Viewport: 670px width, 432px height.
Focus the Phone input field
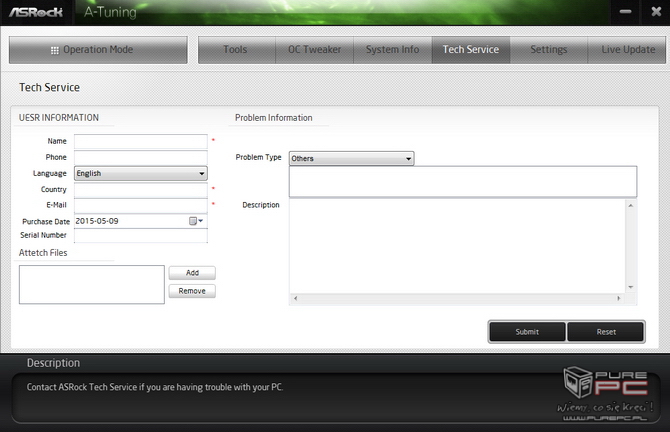point(141,157)
